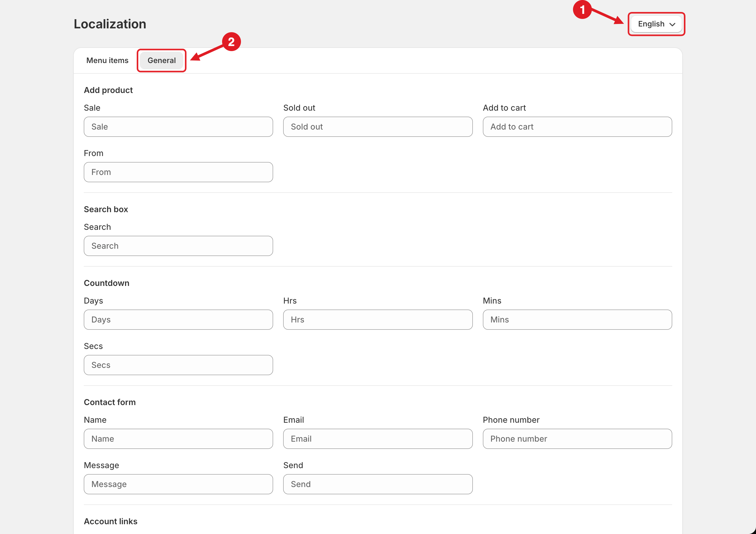Focus the Days countdown field
The image size is (756, 534).
(178, 320)
